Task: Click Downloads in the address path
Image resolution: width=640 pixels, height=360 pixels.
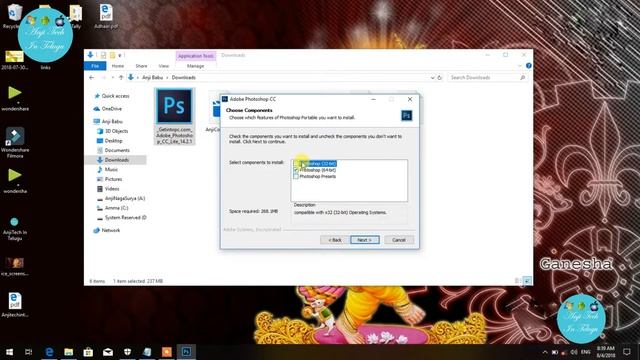Action: click(x=183, y=78)
